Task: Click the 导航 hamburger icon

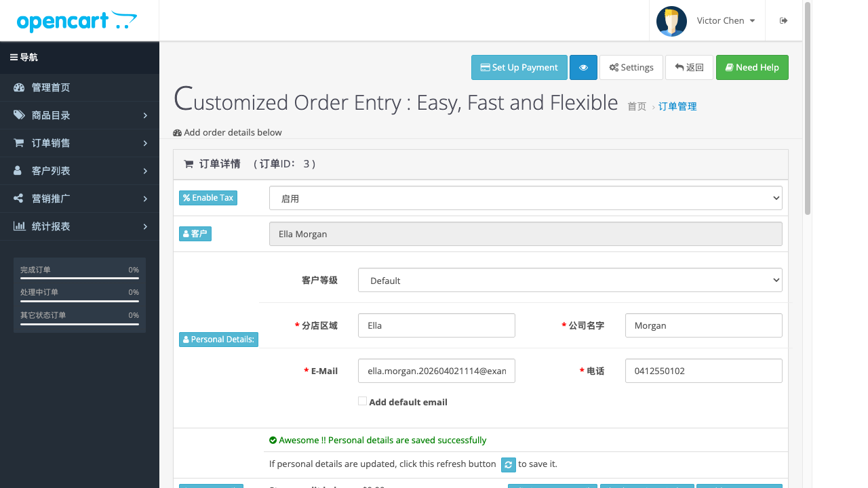Action: point(14,57)
